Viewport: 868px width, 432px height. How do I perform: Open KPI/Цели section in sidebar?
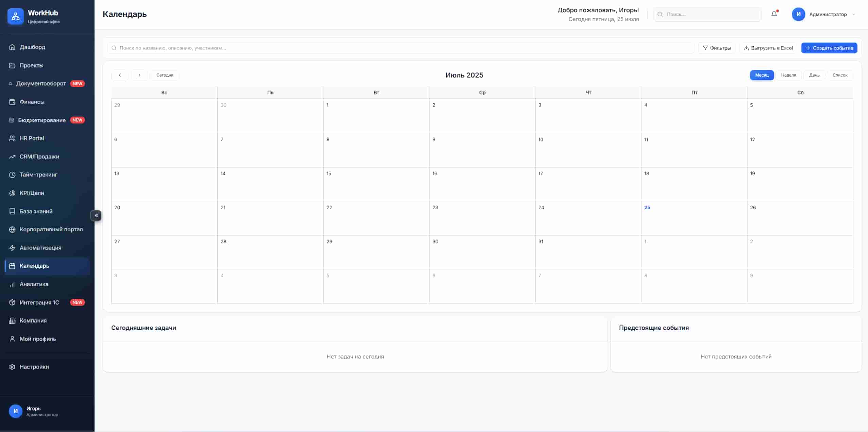[x=32, y=193]
